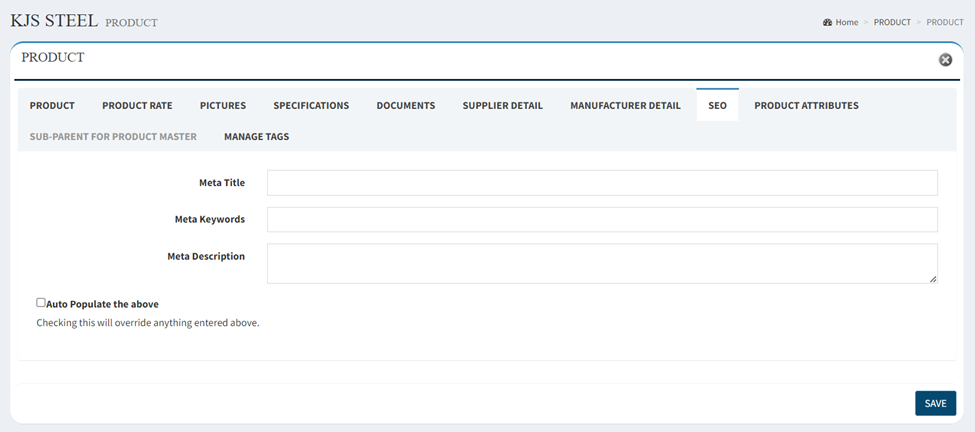Click inside the Meta Description textarea
The width and height of the screenshot is (975, 432).
[x=602, y=264]
